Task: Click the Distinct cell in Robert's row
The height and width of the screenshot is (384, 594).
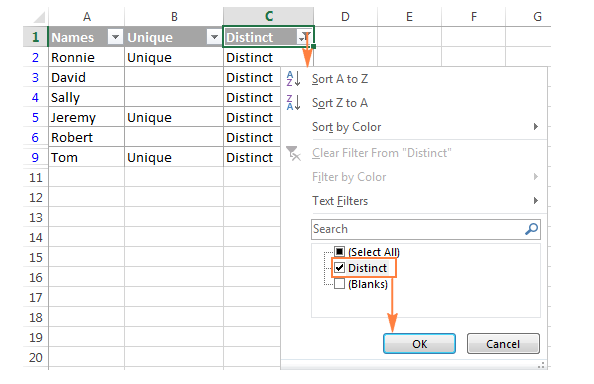Action: coord(252,137)
